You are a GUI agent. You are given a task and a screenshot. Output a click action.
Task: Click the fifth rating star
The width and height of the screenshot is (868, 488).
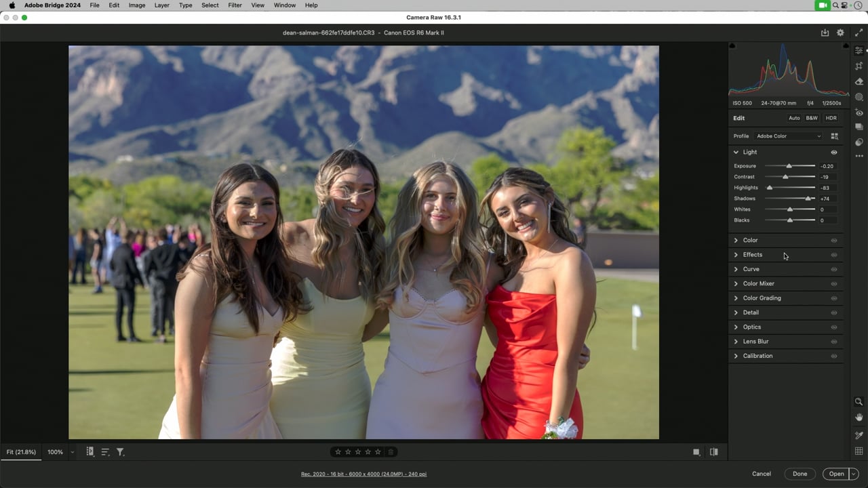(378, 452)
